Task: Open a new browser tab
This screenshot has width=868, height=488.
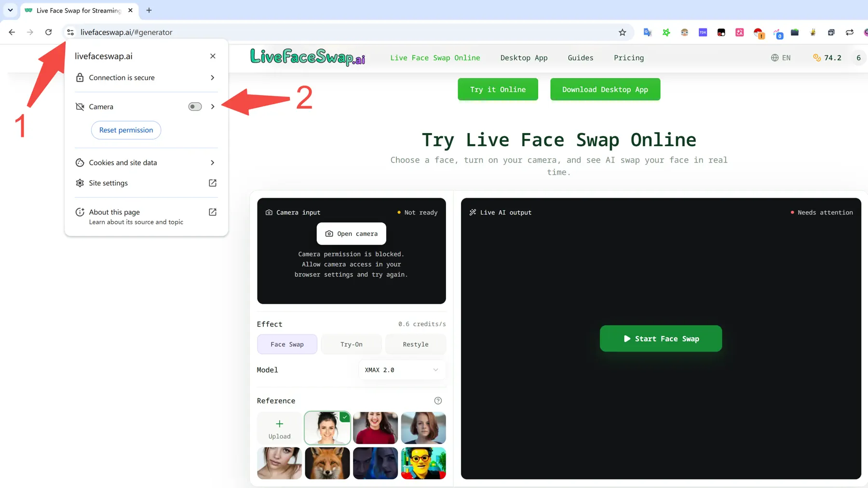Action: coord(149,10)
